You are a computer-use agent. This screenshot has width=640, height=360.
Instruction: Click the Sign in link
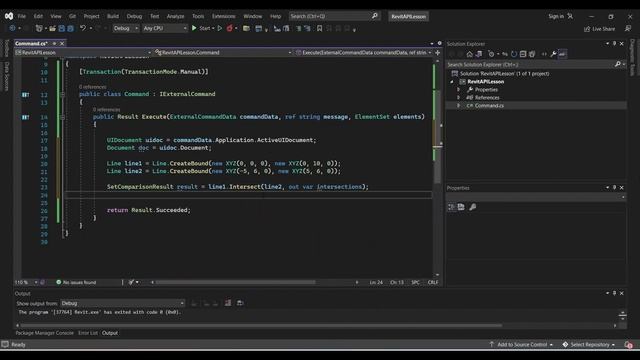(x=556, y=16)
